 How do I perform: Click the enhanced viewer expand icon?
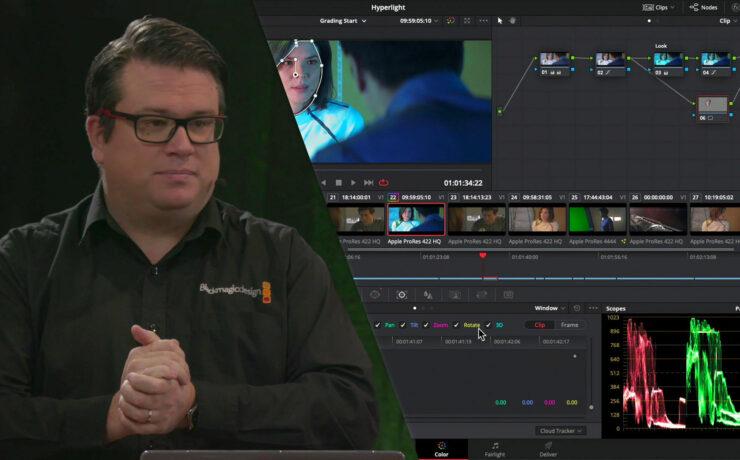467,21
